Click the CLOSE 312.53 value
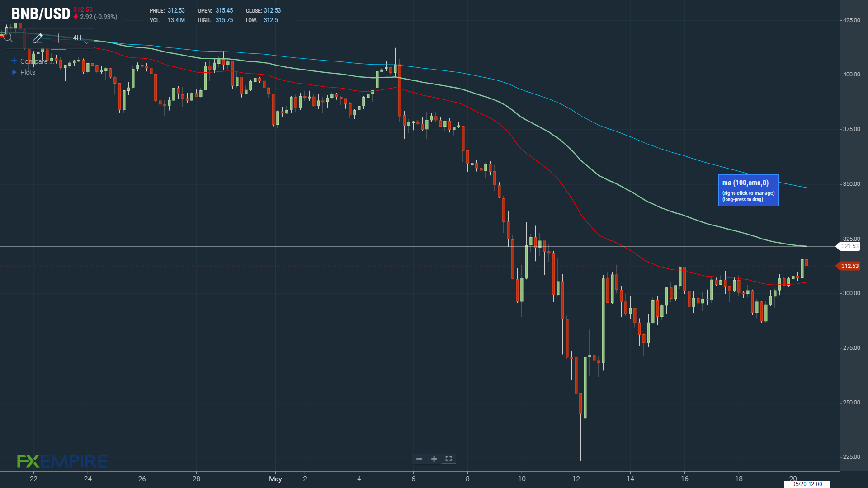The image size is (868, 488). click(272, 10)
